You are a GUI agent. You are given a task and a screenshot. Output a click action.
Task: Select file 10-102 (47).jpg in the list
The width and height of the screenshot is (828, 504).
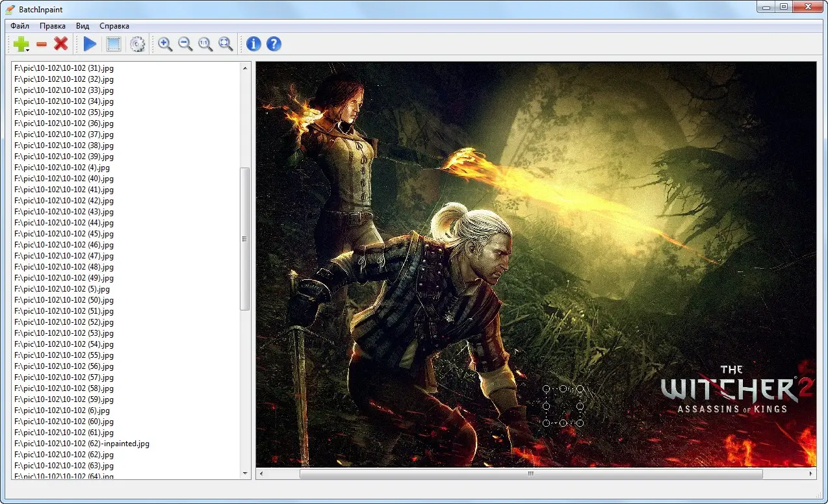pyautogui.click(x=64, y=256)
